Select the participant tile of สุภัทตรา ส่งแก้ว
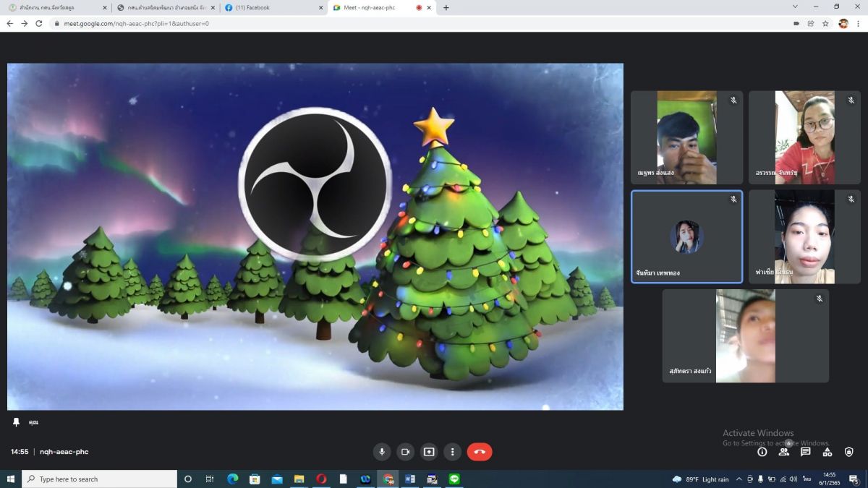The height and width of the screenshot is (488, 868). [745, 336]
